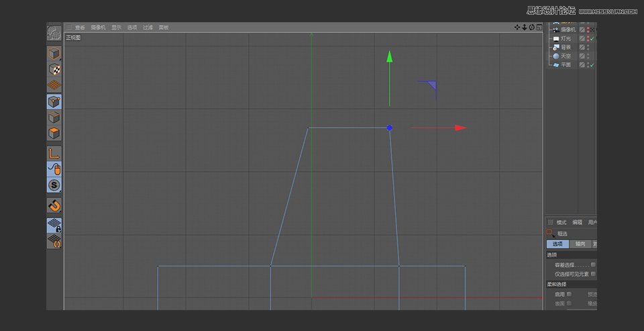The width and height of the screenshot is (644, 331).
Task: Toggle the 仅选择可见元素 checkbox
Action: pyautogui.click(x=593, y=274)
